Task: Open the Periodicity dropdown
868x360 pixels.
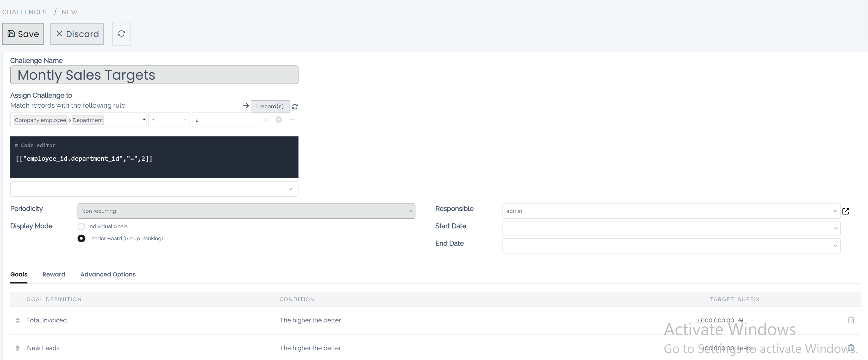Action: [x=246, y=211]
